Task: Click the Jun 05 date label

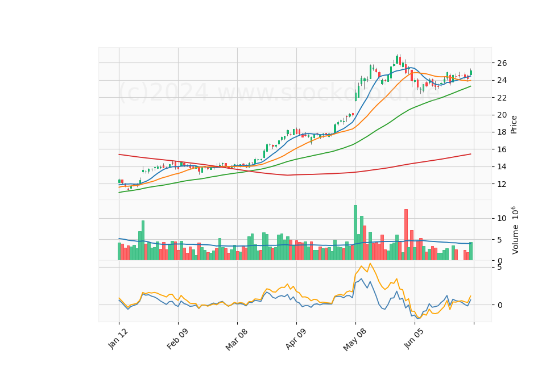Action: coord(413,339)
